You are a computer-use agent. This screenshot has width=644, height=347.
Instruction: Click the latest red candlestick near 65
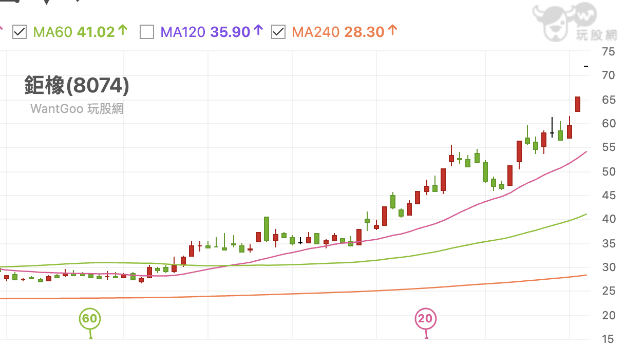click(578, 104)
